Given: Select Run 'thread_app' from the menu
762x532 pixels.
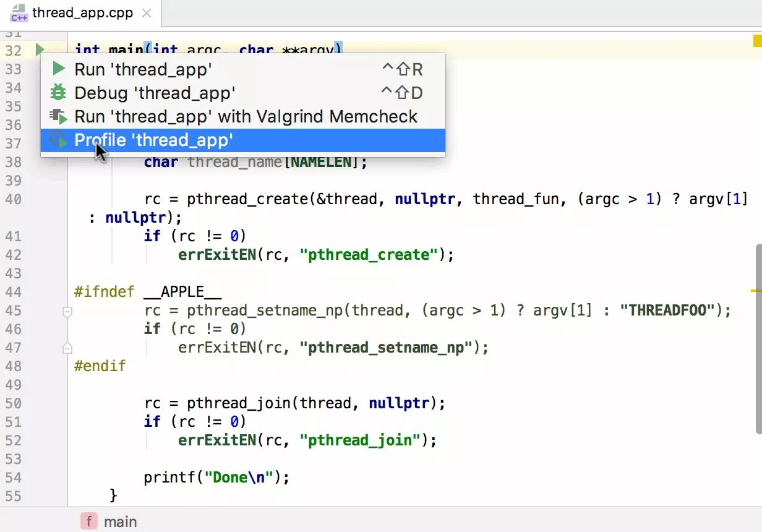Looking at the screenshot, I should 143,69.
